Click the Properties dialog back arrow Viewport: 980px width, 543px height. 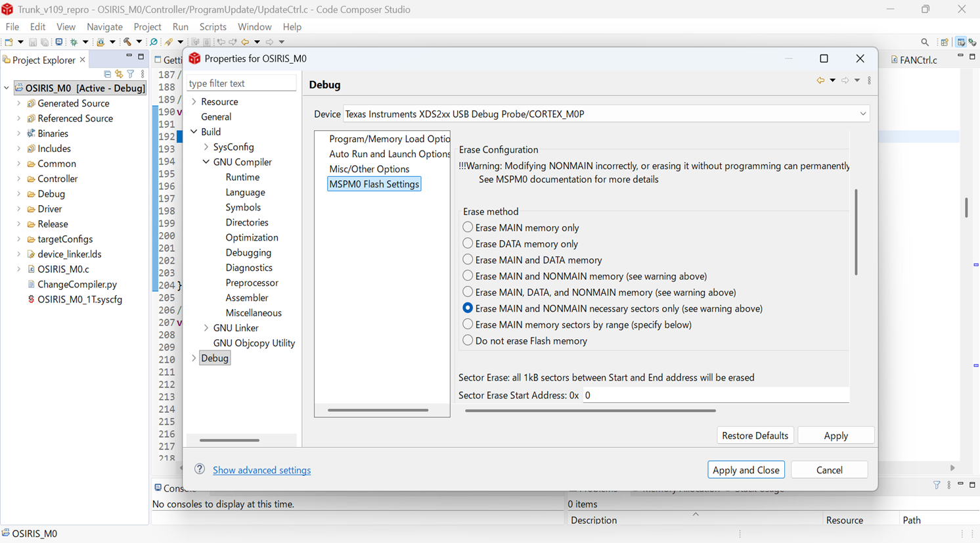[x=820, y=80]
